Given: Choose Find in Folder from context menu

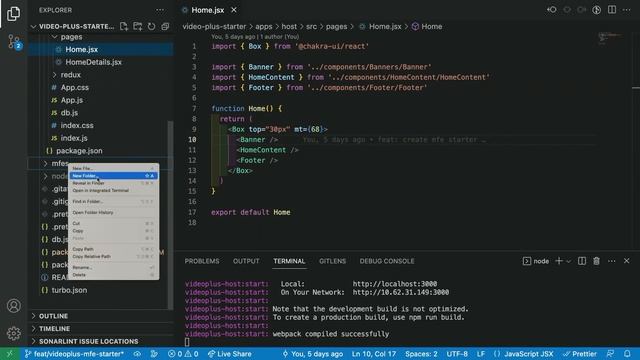Looking at the screenshot, I should [113, 202].
